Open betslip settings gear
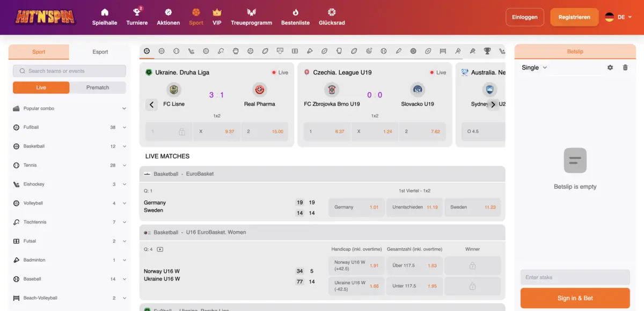 [x=610, y=68]
